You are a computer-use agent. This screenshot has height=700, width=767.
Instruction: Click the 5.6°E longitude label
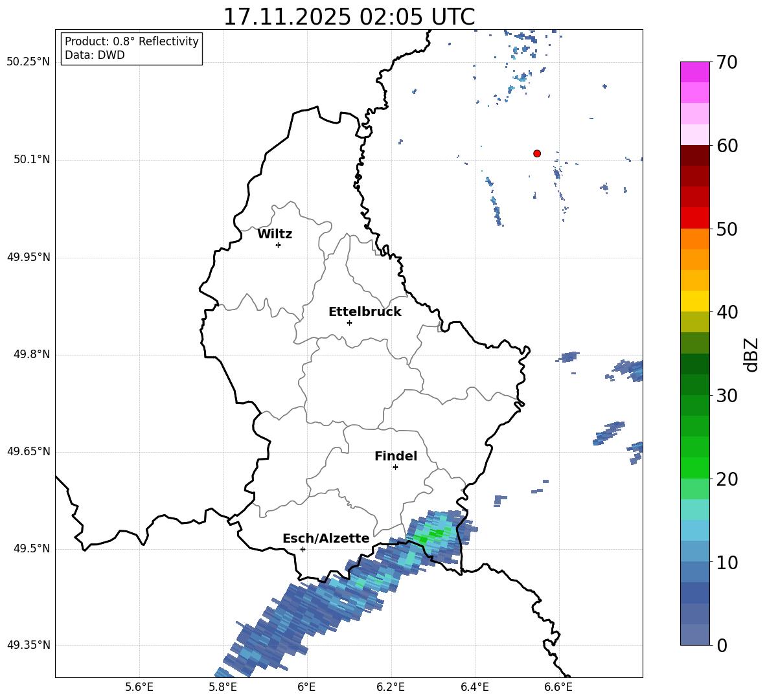tap(139, 688)
